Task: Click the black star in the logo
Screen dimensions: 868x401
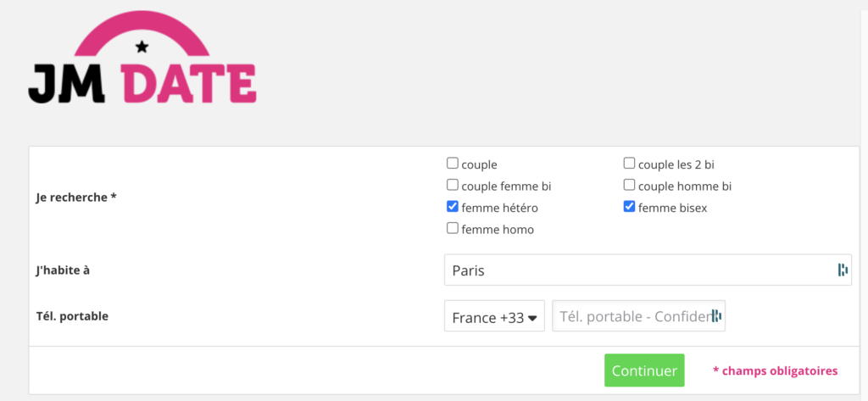Action: pos(142,45)
